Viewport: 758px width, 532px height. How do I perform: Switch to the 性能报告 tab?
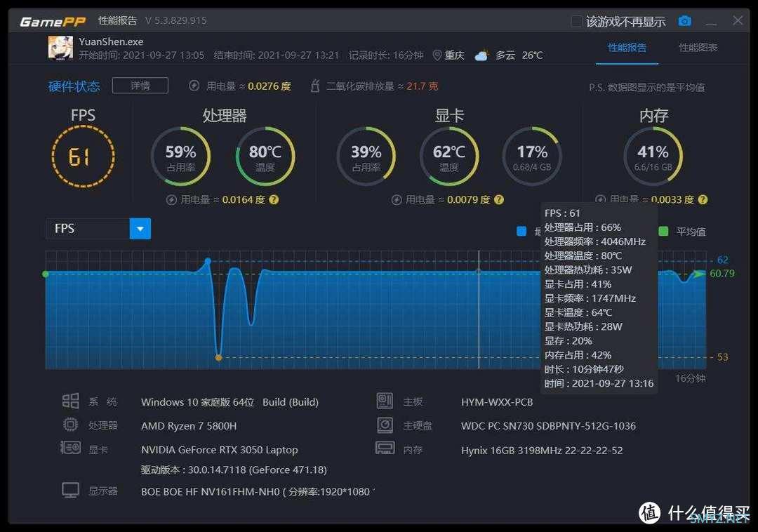tap(627, 47)
